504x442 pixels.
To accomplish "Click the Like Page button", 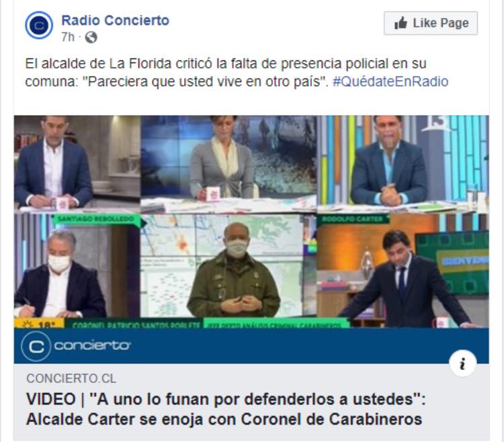I will [430, 23].
